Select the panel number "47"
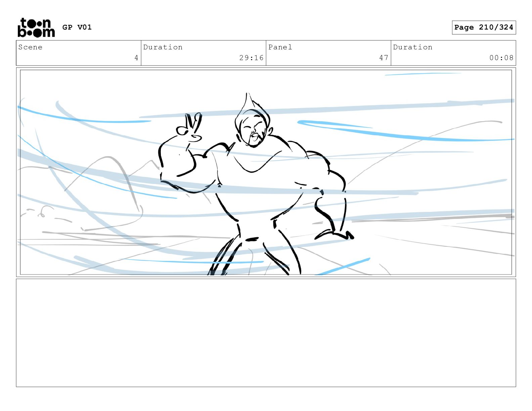The width and height of the screenshot is (532, 411). (384, 58)
